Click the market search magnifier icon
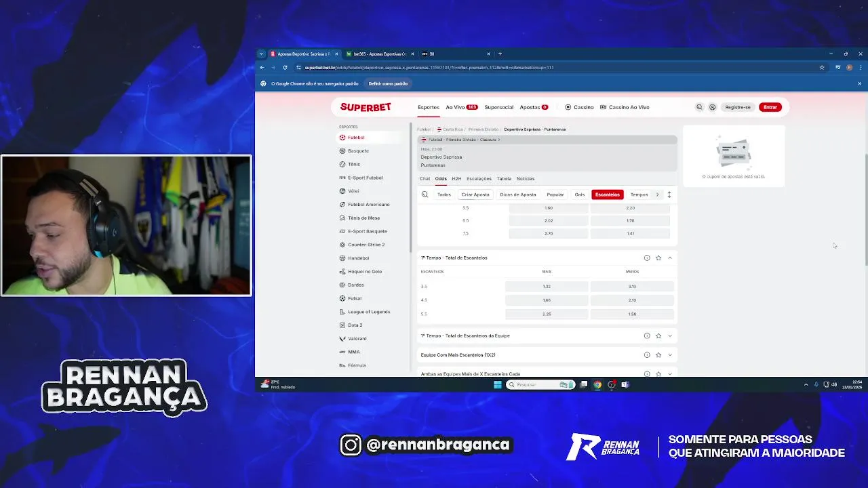This screenshot has width=868, height=488. (425, 195)
